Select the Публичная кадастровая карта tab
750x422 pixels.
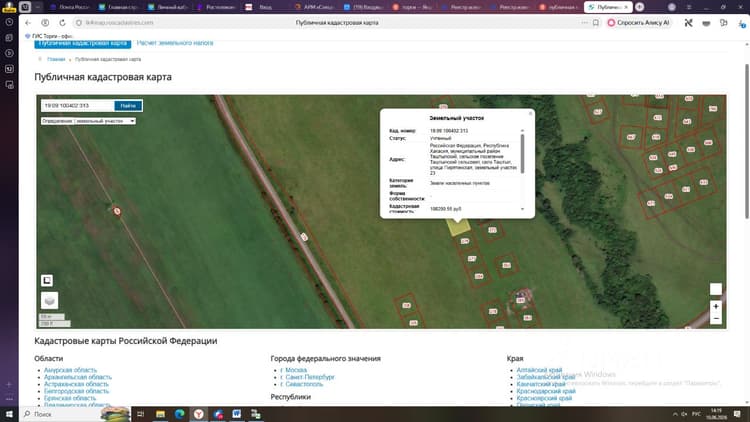pos(83,44)
